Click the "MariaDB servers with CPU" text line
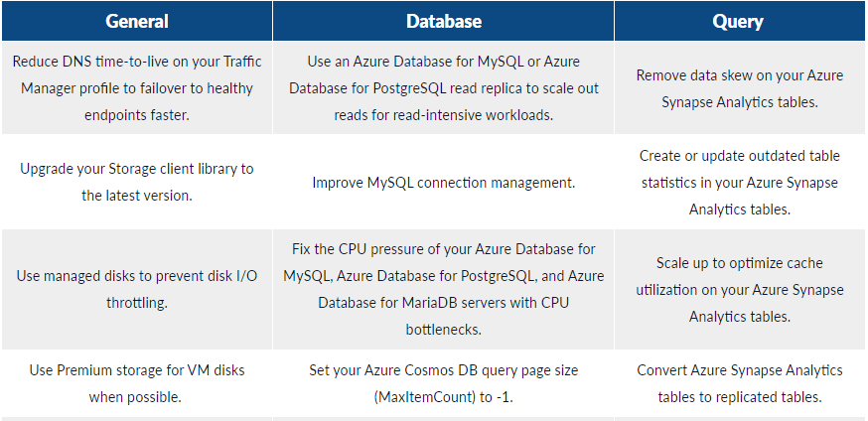The height and width of the screenshot is (421, 868). [x=443, y=302]
